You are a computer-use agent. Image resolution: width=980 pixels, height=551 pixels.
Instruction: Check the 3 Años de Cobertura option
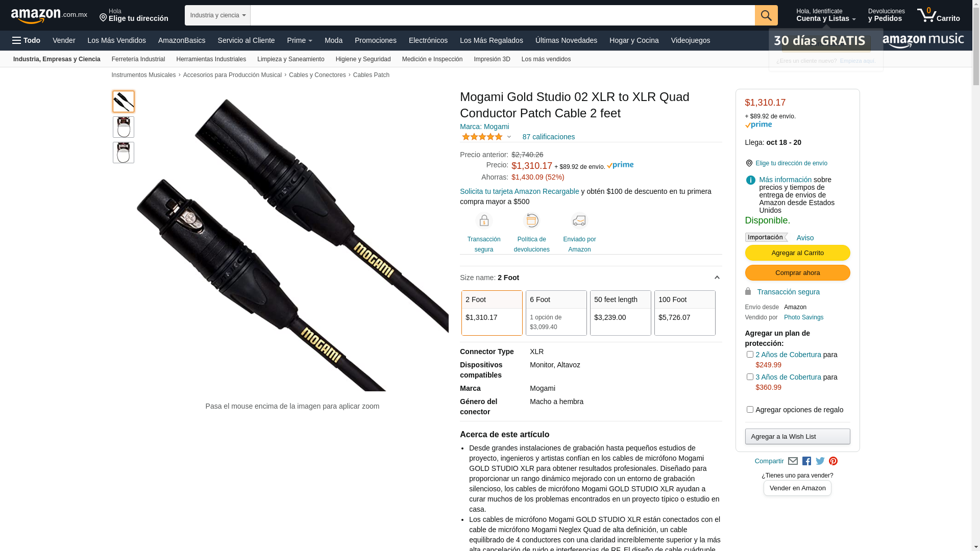[750, 377]
